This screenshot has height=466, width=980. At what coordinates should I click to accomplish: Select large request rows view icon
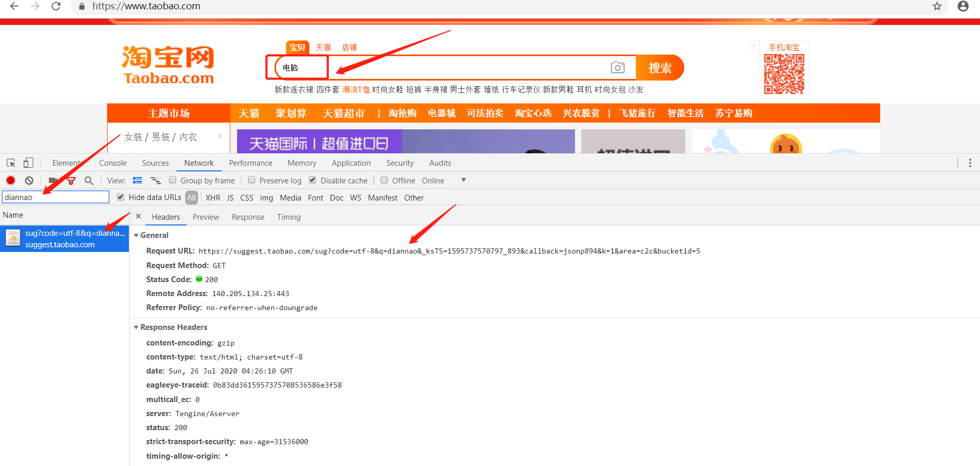pyautogui.click(x=137, y=180)
